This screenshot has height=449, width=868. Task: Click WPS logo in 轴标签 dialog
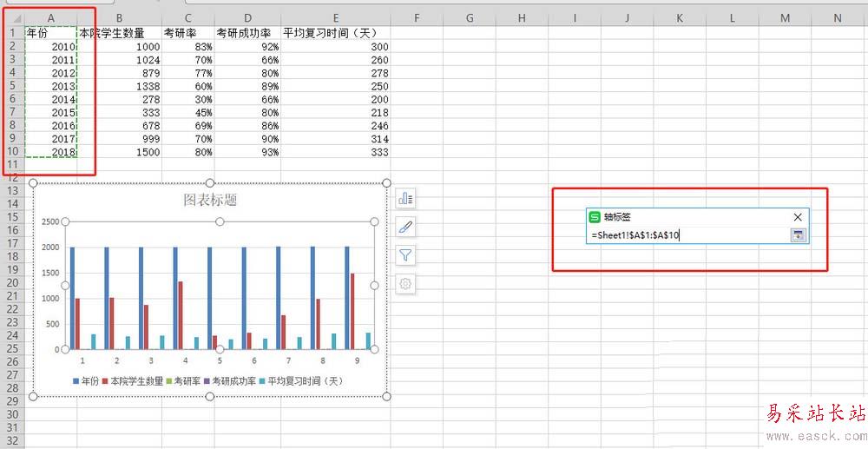tap(595, 217)
